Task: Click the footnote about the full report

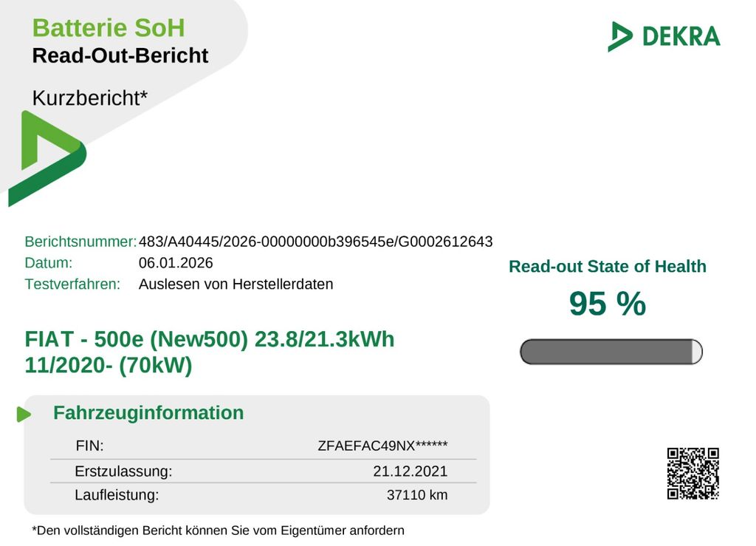Action: [218, 530]
